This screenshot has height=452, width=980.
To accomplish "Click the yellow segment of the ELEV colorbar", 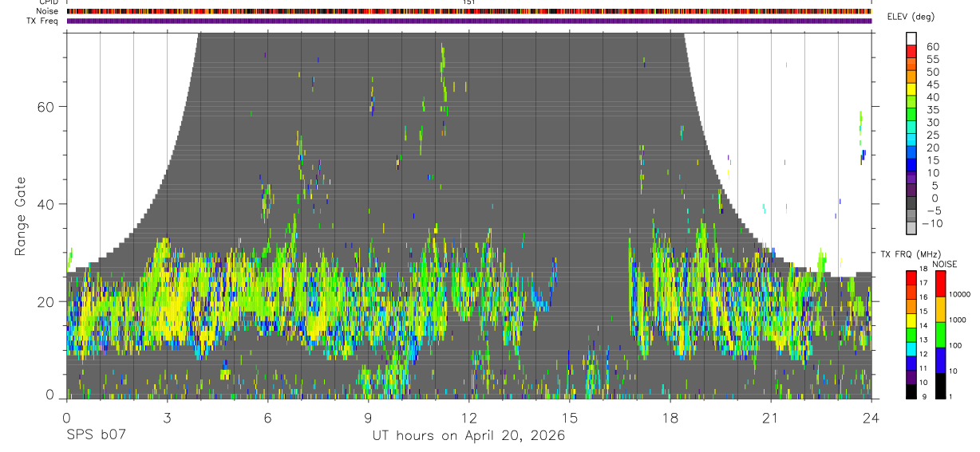I will [911, 88].
